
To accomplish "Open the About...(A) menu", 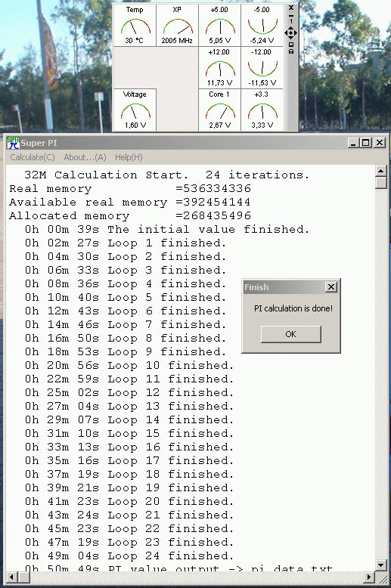I will (x=85, y=157).
